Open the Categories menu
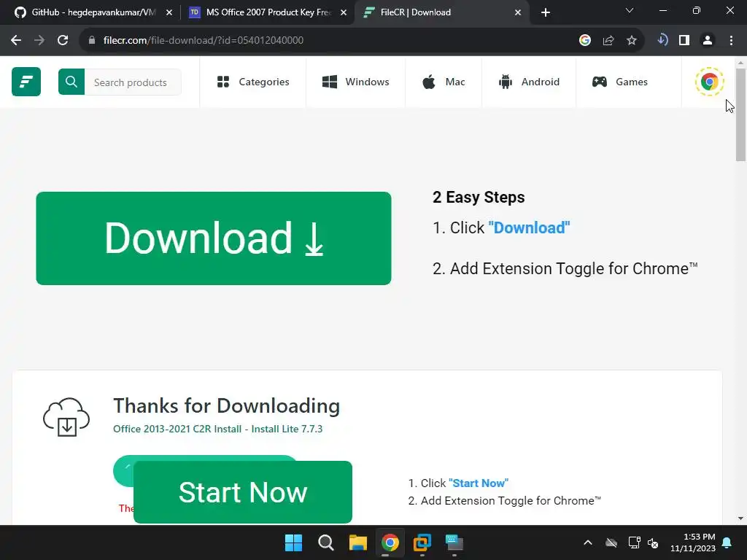Image resolution: width=747 pixels, height=560 pixels. pyautogui.click(x=253, y=82)
